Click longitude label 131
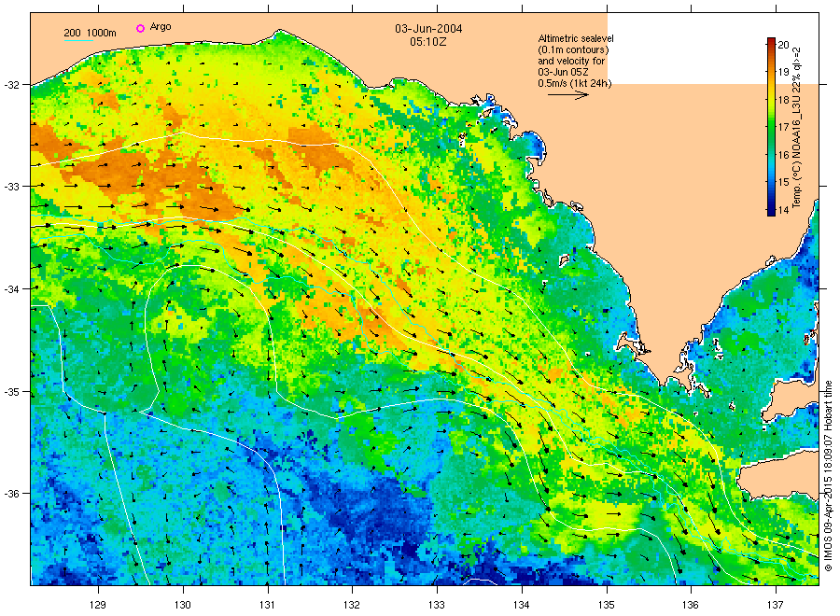This screenshot has height=616, width=840. [267, 605]
